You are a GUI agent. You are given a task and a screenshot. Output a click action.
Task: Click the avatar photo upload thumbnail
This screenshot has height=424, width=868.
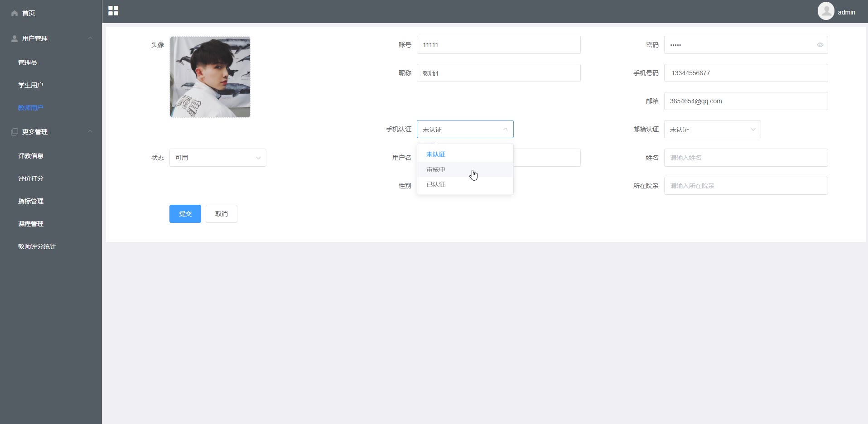pos(210,77)
